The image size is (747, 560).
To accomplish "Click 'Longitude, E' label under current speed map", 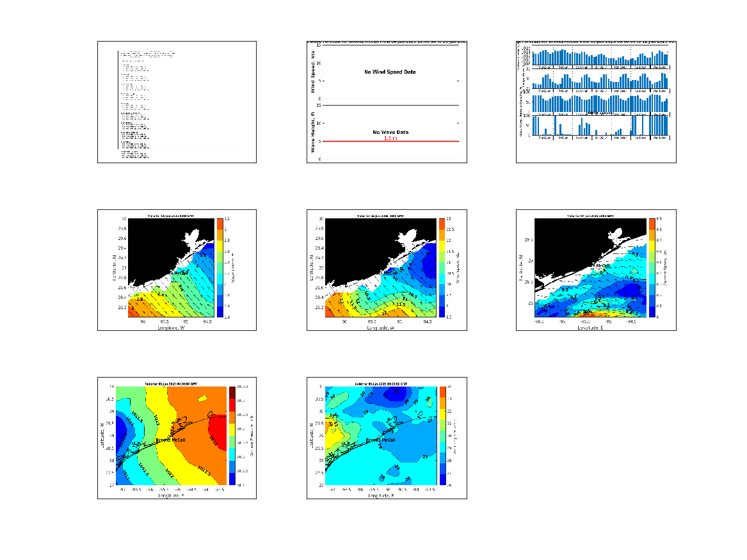I will coord(590,328).
